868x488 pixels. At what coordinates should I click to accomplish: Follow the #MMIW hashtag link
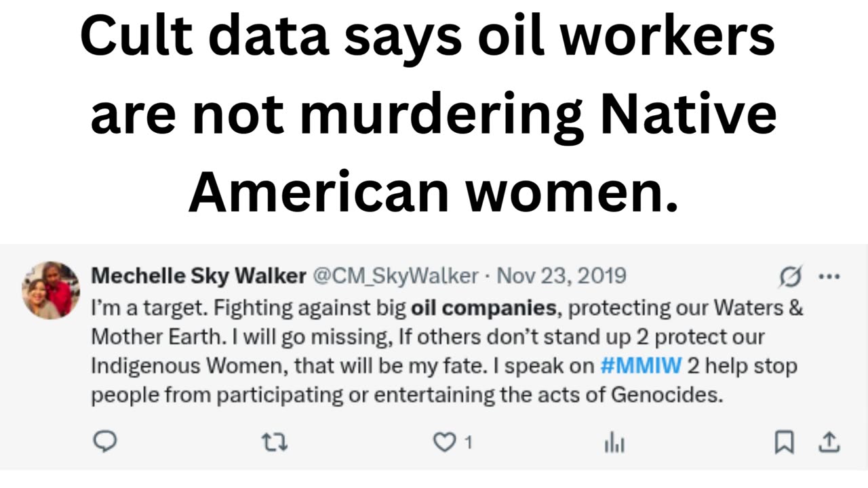pos(641,366)
